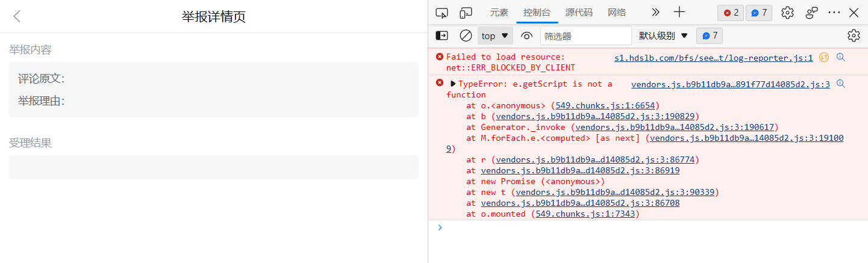868x263 pixels.
Task: Switch to the 控制台 tab
Action: point(537,12)
